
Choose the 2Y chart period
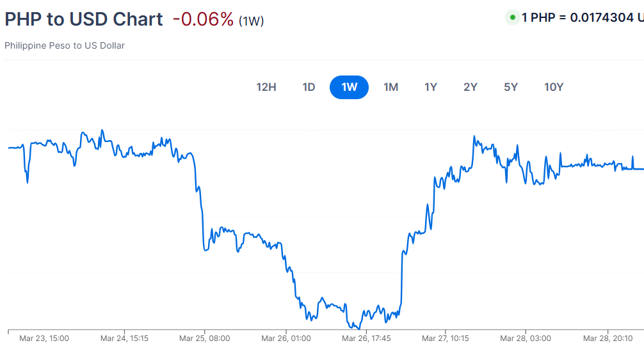pos(471,87)
